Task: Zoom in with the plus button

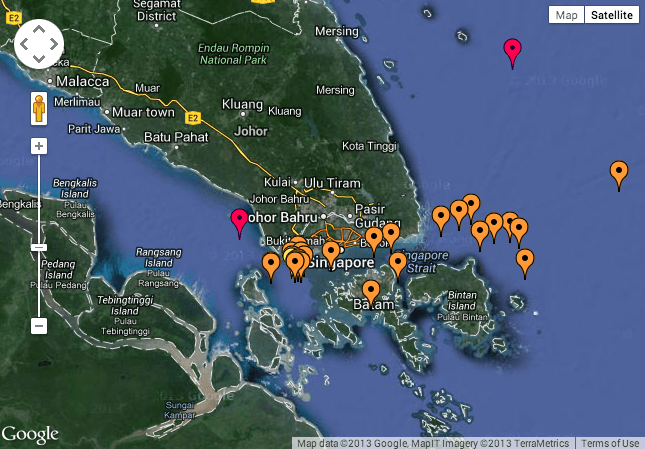Action: click(x=39, y=146)
